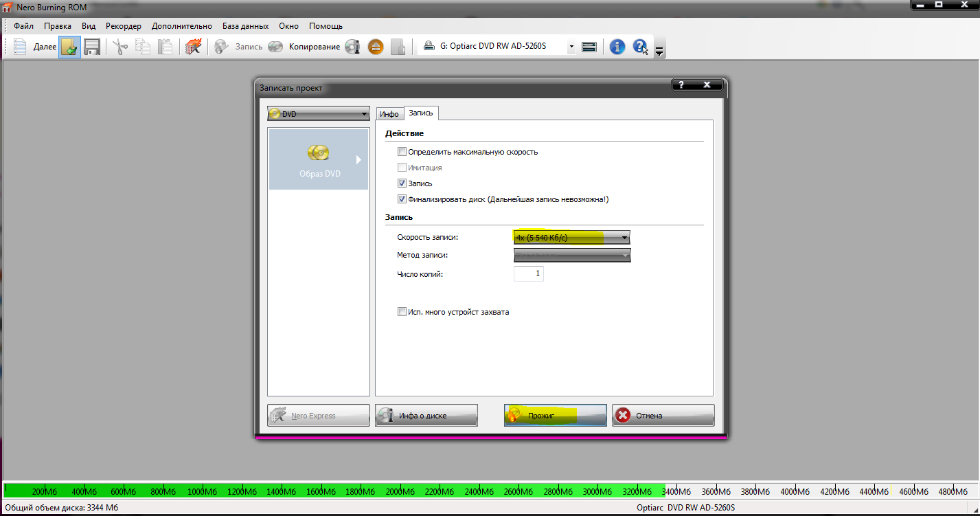Open the Окно menu
The height and width of the screenshot is (516, 980).
pyautogui.click(x=288, y=26)
